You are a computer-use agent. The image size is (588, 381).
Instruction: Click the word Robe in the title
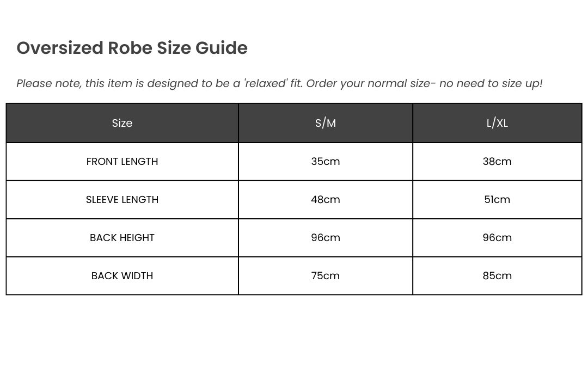pyautogui.click(x=130, y=48)
